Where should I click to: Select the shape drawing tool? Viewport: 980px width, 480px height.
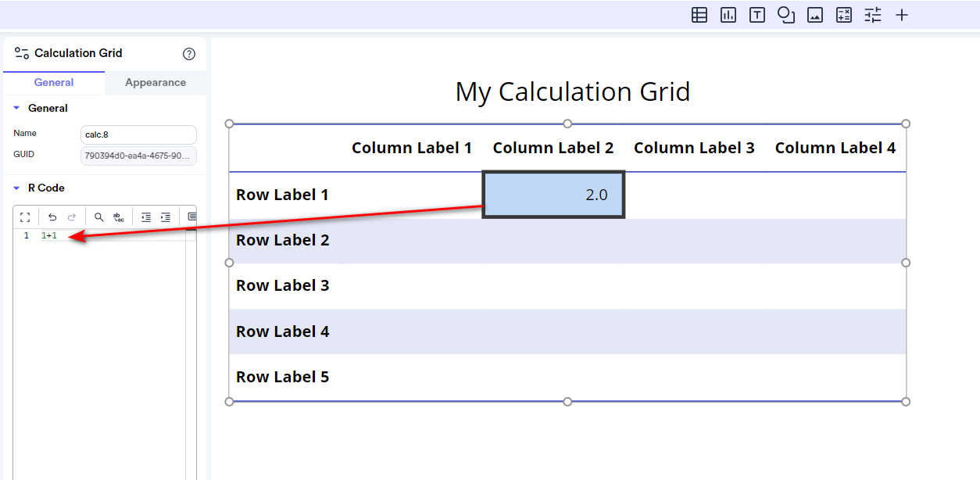[785, 14]
